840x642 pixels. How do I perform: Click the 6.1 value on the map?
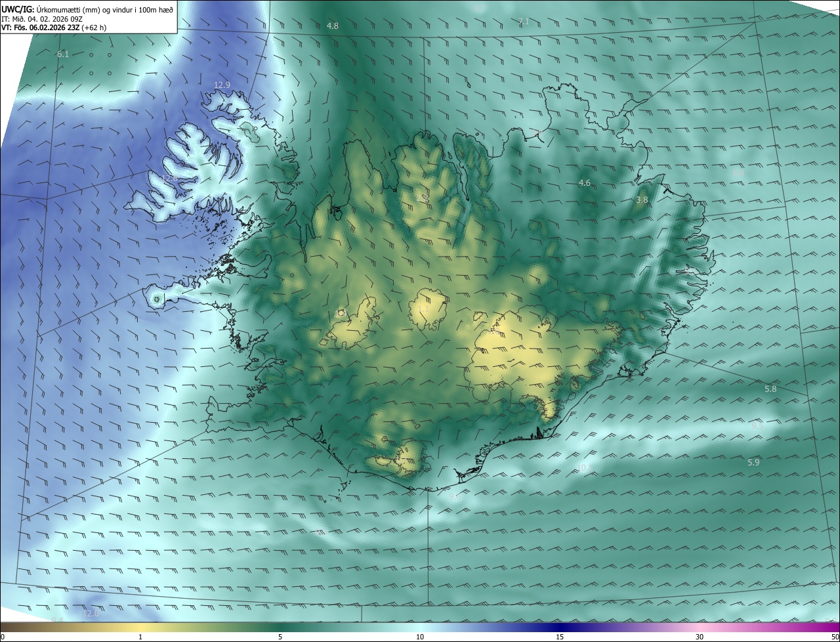click(x=63, y=54)
